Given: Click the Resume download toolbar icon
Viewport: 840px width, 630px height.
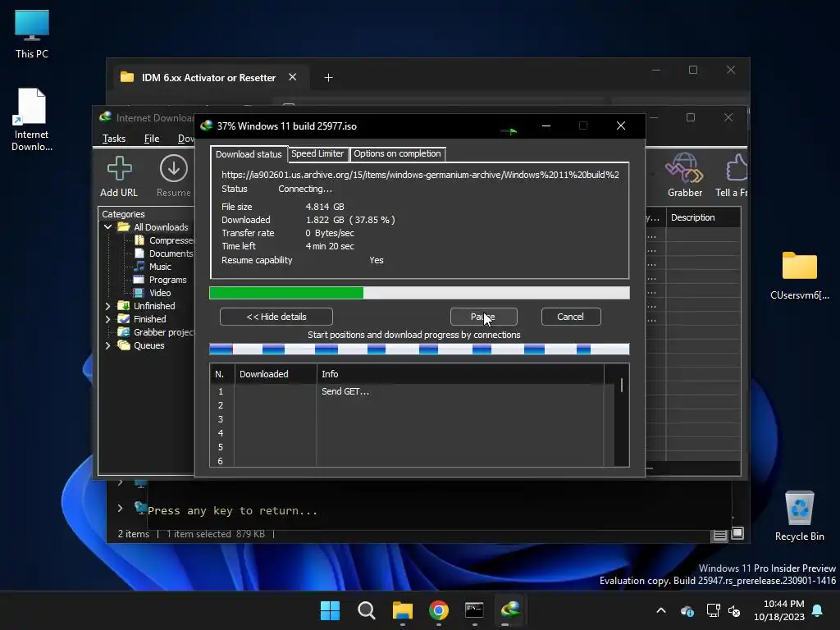Looking at the screenshot, I should click(x=173, y=169).
